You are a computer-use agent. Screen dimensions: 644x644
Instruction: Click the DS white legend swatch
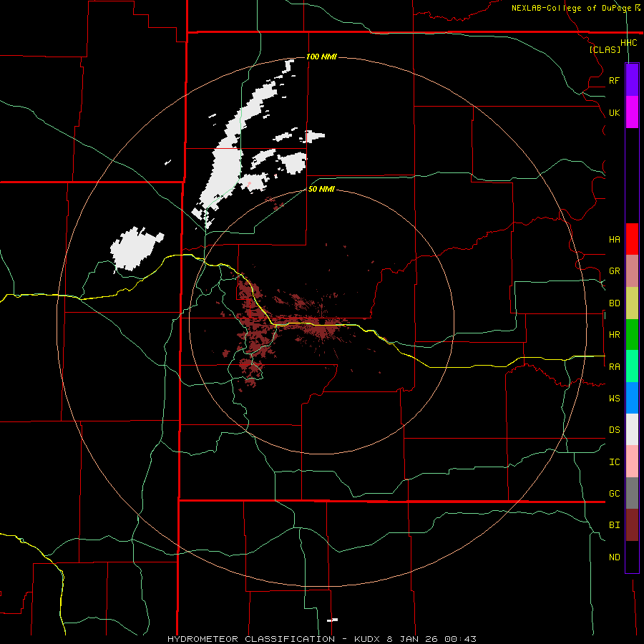tap(632, 429)
